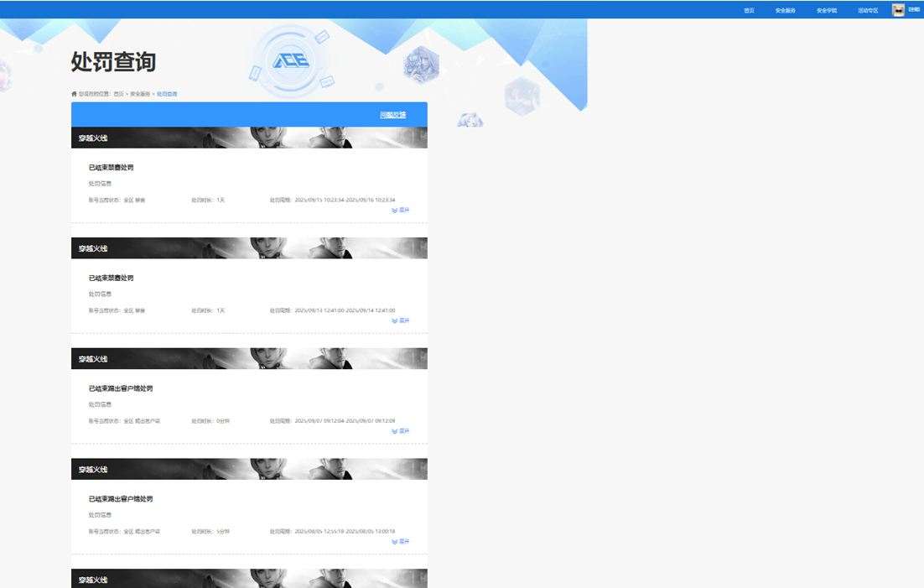Click the partly visible bottom 穿越火线 banner
The image size is (924, 588).
(x=249, y=579)
